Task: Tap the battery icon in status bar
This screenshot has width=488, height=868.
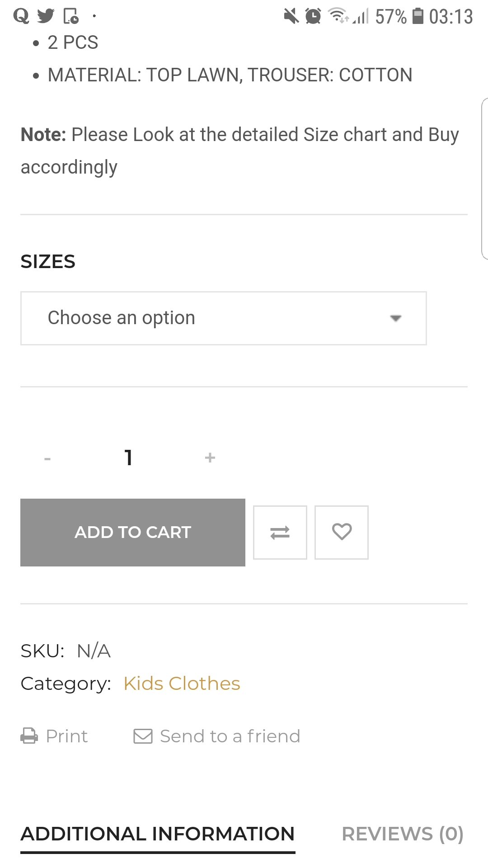Action: click(x=418, y=16)
